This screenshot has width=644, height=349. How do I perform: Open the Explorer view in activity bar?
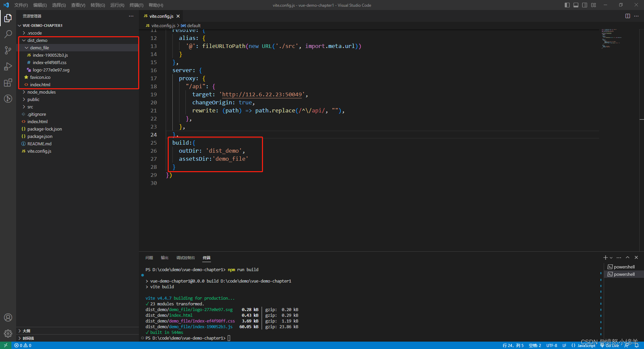click(8, 18)
